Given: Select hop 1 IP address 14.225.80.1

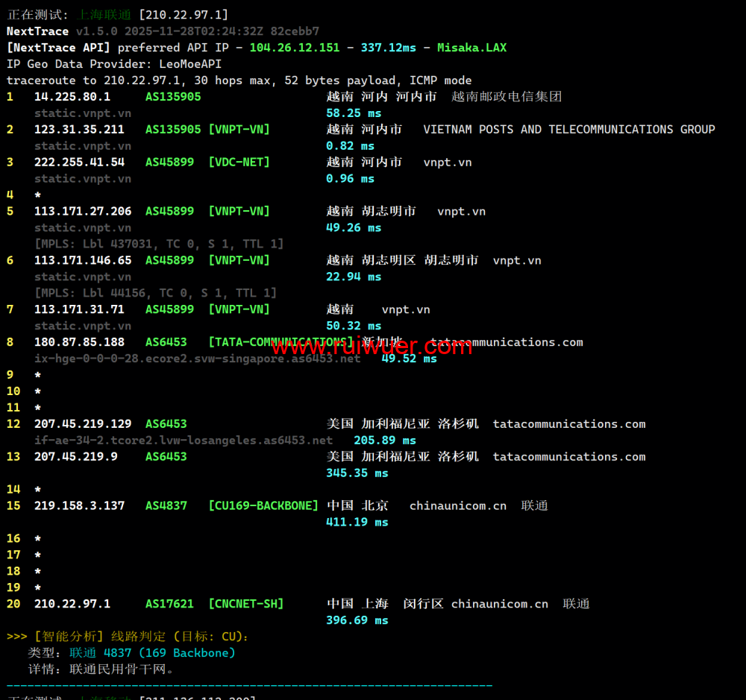Looking at the screenshot, I should 72,97.
